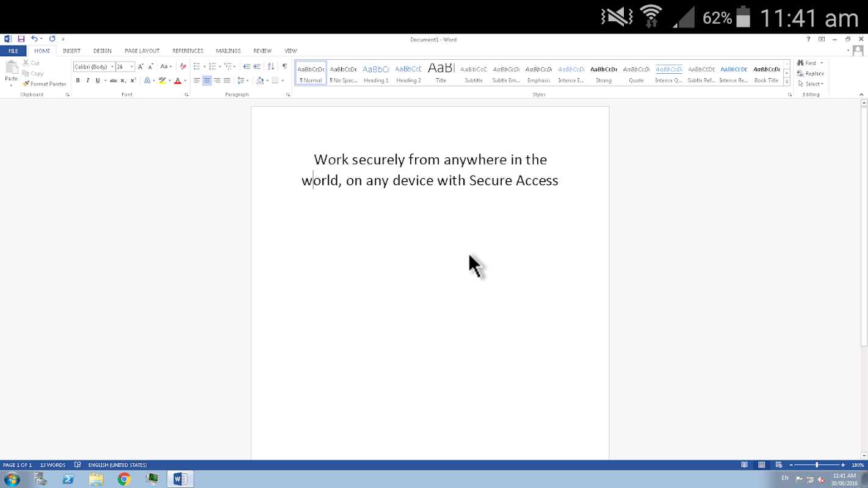The height and width of the screenshot is (488, 868).
Task: Go to the REFERENCES tab
Action: (x=187, y=51)
